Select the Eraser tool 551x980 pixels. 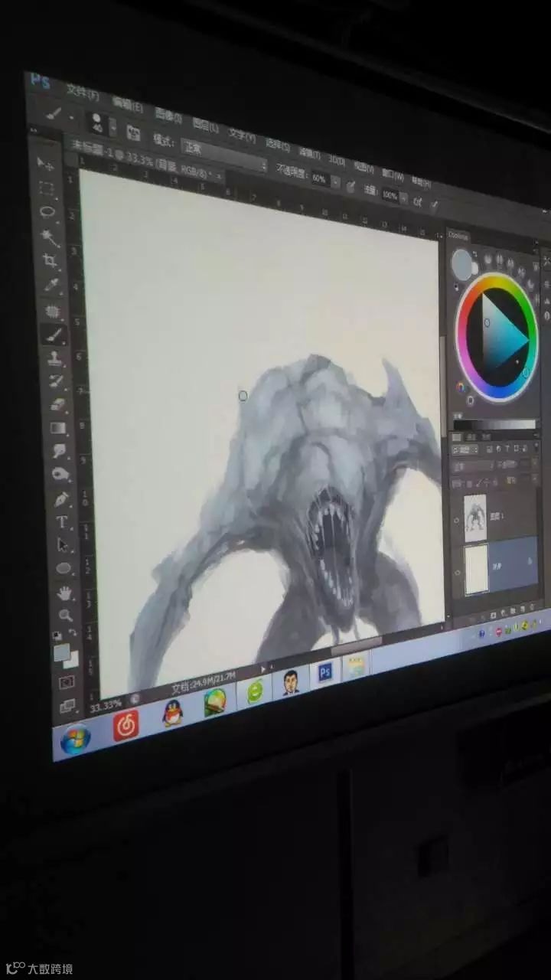pos(57,405)
